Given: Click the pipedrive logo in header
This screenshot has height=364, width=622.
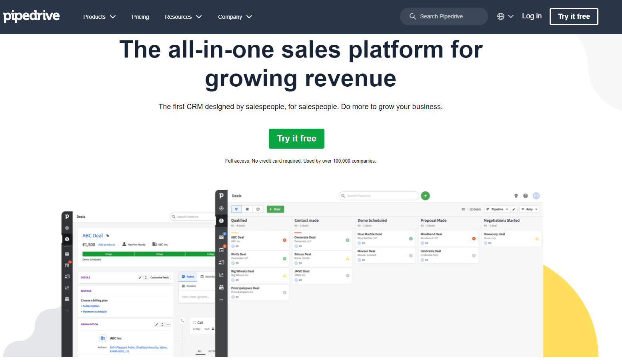Looking at the screenshot, I should [x=31, y=16].
